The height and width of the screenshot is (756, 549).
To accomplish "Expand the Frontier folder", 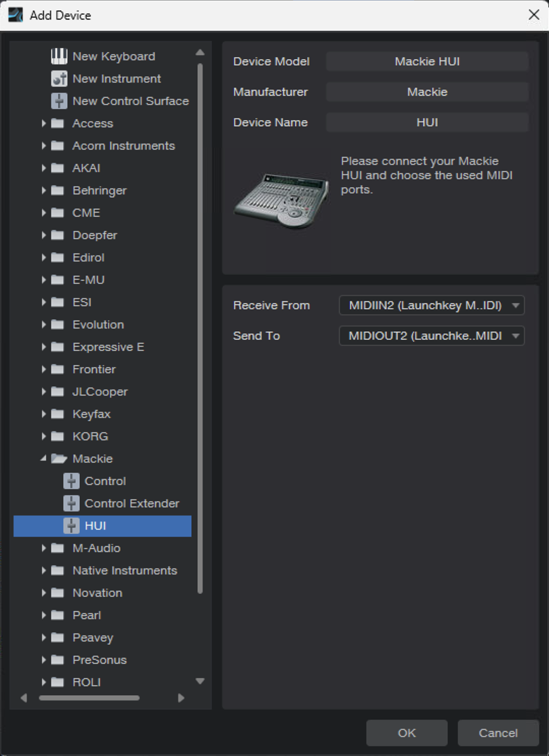I will coord(43,369).
